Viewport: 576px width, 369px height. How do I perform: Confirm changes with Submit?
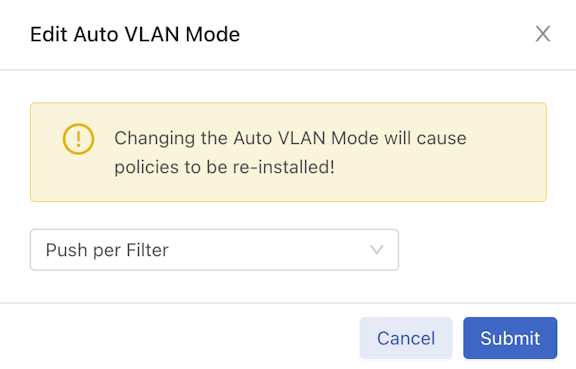[510, 338]
